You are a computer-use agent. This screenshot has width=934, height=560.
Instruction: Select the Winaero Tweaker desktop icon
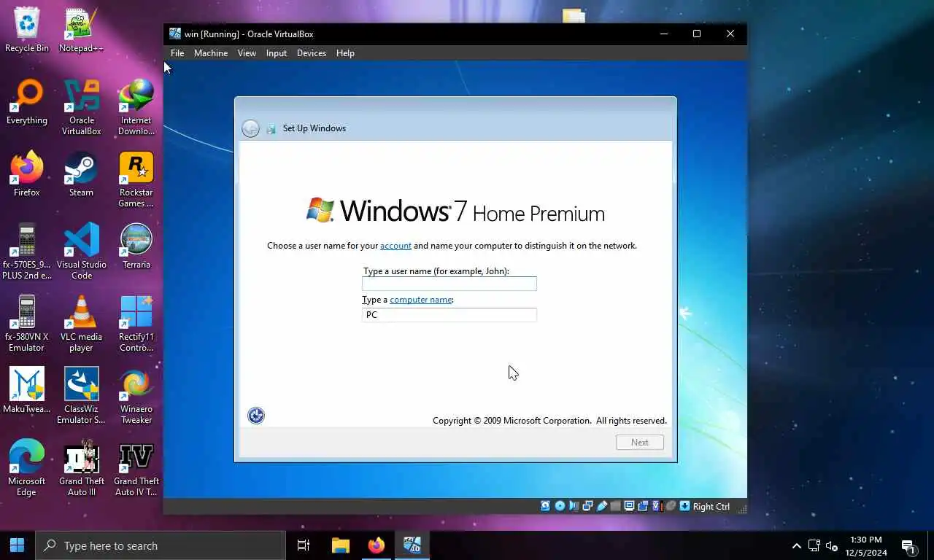136,396
